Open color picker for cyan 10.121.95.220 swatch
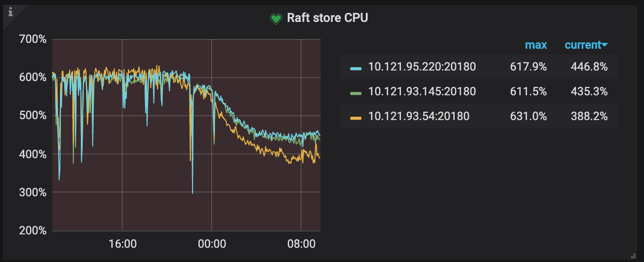Screen dimensions: 644x262 coord(356,69)
